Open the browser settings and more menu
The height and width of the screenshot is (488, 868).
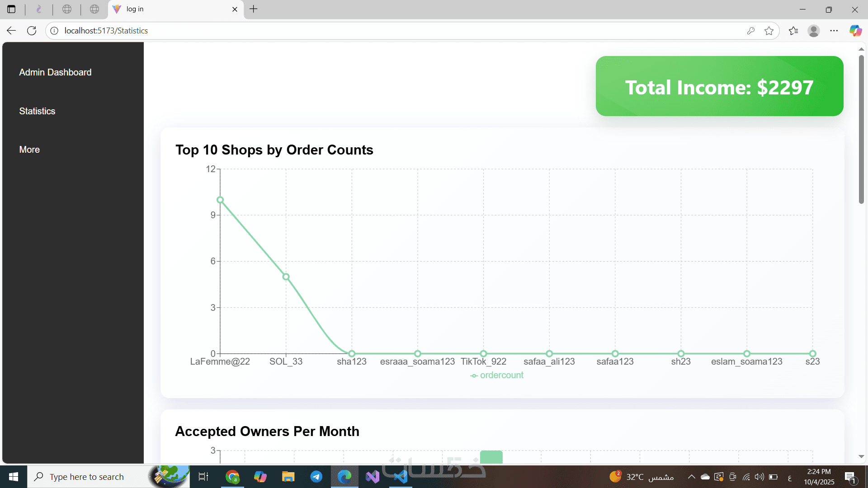(834, 31)
